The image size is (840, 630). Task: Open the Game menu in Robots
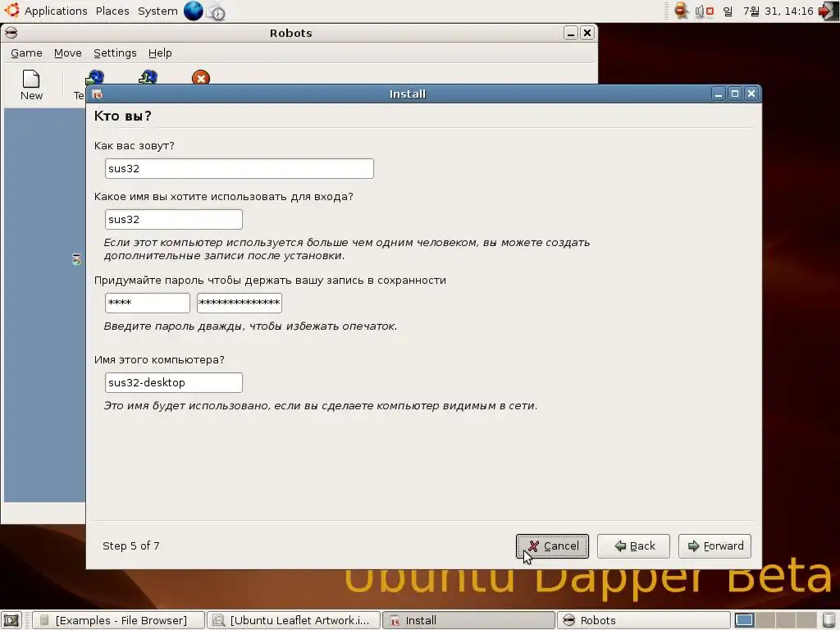[x=26, y=53]
